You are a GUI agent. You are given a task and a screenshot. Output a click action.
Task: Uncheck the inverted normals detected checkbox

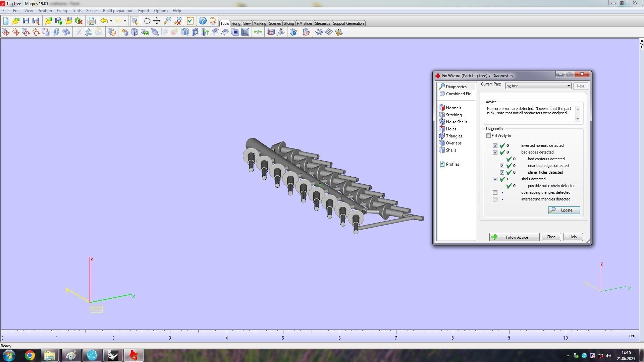click(495, 146)
